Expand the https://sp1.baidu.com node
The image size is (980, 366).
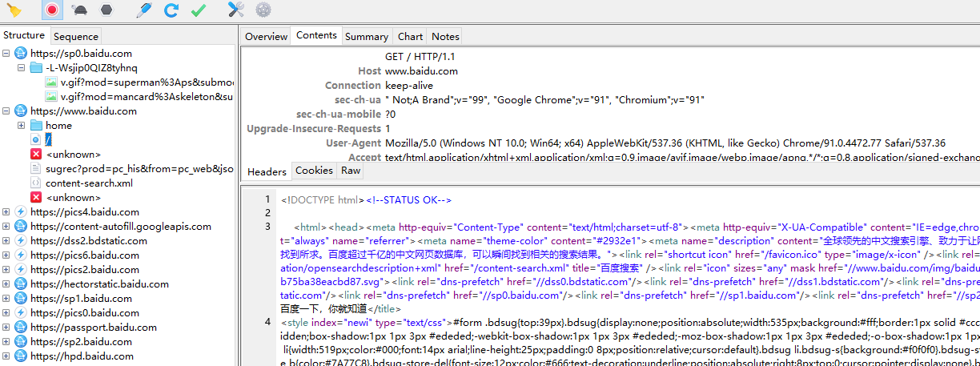(x=6, y=299)
